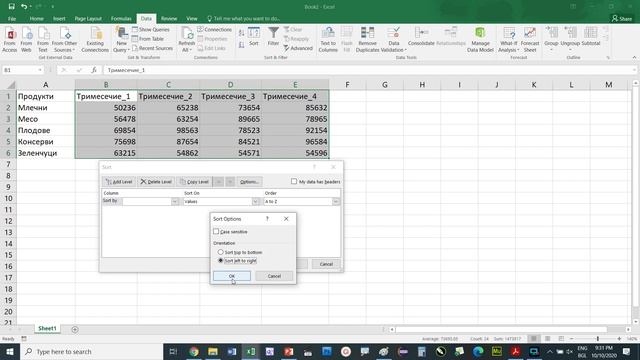Click the Save icon in quick access toolbar
This screenshot has width=640, height=360.
tap(11, 7)
